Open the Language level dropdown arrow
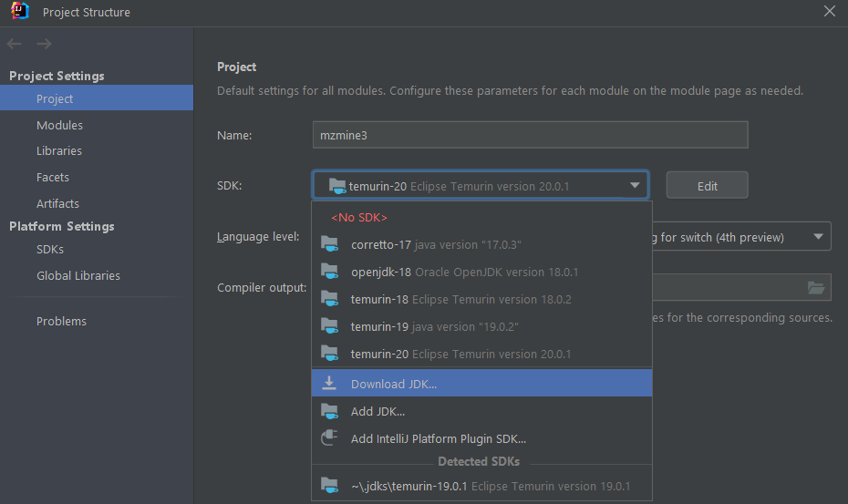The width and height of the screenshot is (848, 504). tap(818, 236)
